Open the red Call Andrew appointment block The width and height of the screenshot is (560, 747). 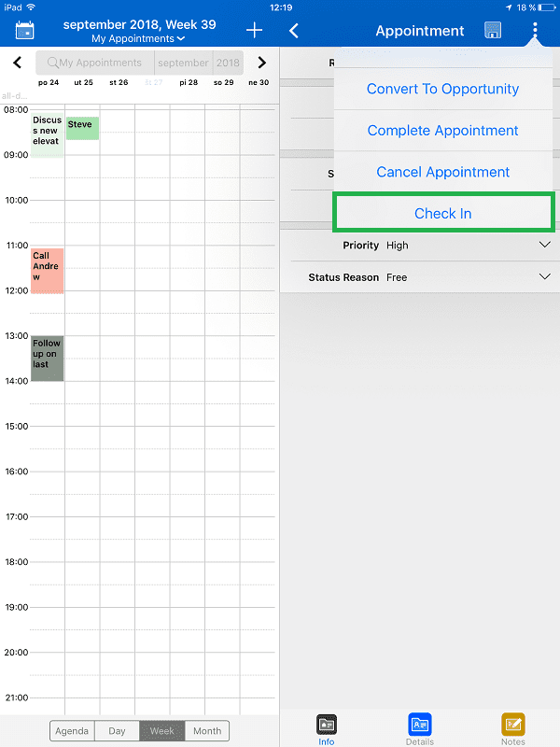(47, 271)
